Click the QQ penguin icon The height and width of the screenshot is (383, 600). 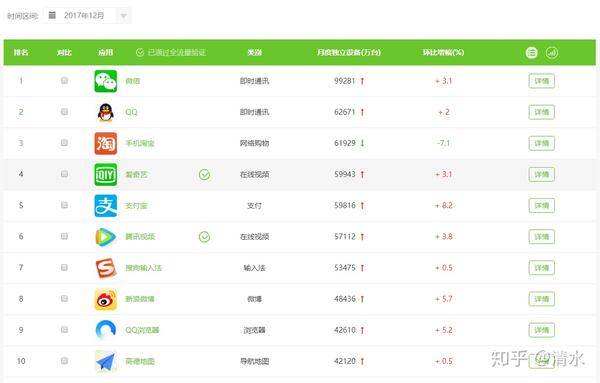106,112
